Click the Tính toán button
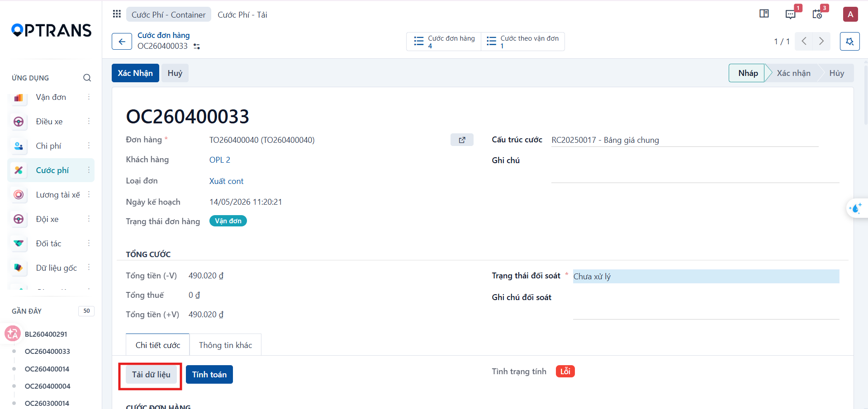The height and width of the screenshot is (409, 868). 209,374
